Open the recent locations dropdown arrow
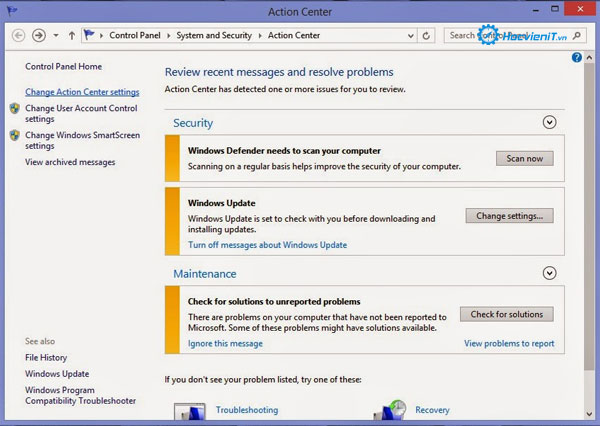This screenshot has width=600, height=426. pyautogui.click(x=56, y=36)
